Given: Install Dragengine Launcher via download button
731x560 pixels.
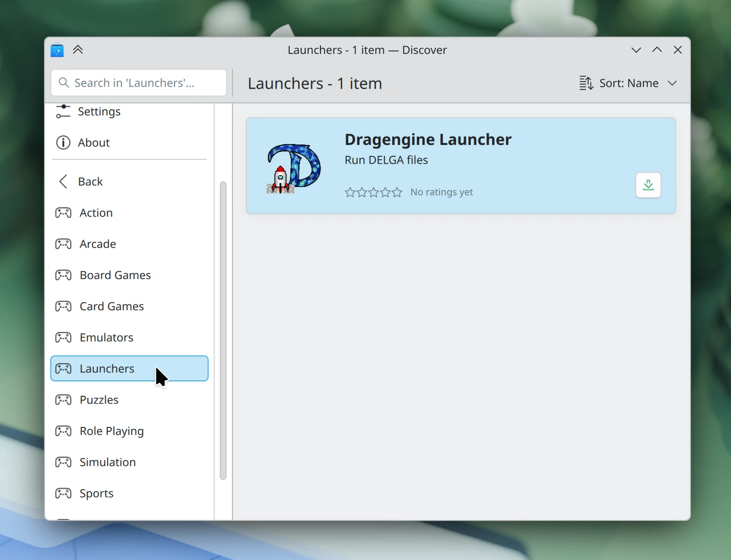Looking at the screenshot, I should pos(648,185).
